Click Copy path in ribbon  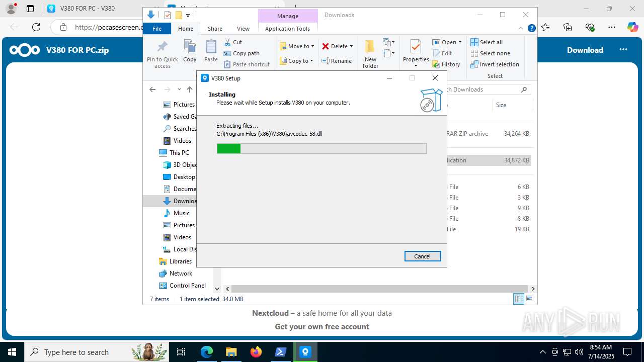[x=242, y=53]
